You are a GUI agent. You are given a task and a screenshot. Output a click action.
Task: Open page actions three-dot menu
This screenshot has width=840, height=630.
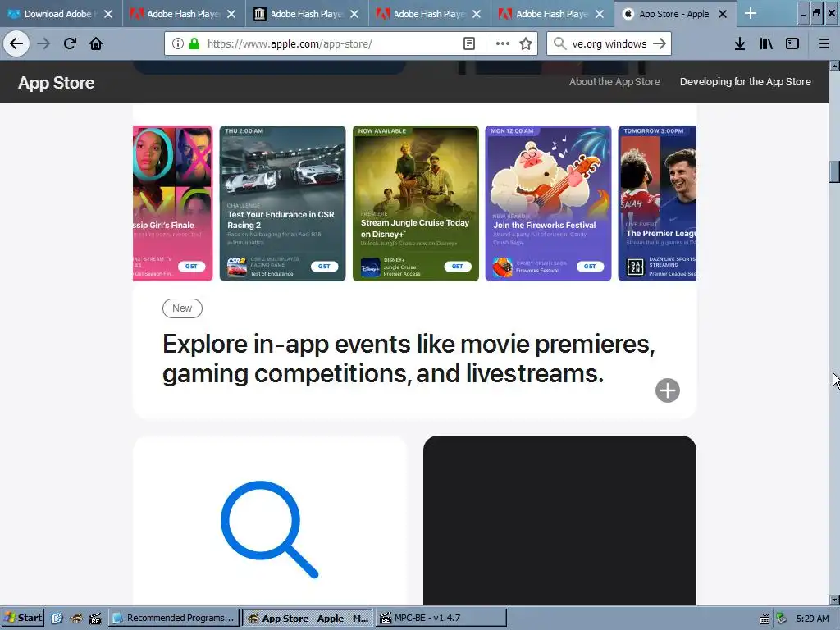(x=503, y=43)
